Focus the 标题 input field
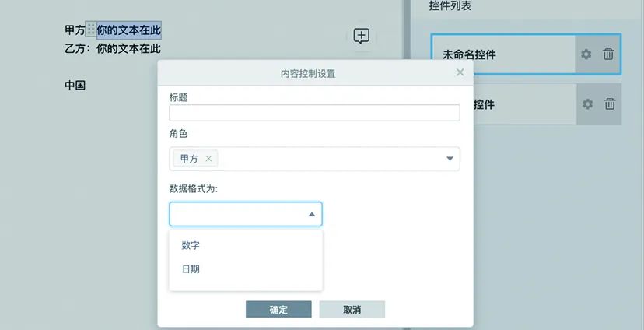This screenshot has width=644, height=330. tap(314, 113)
